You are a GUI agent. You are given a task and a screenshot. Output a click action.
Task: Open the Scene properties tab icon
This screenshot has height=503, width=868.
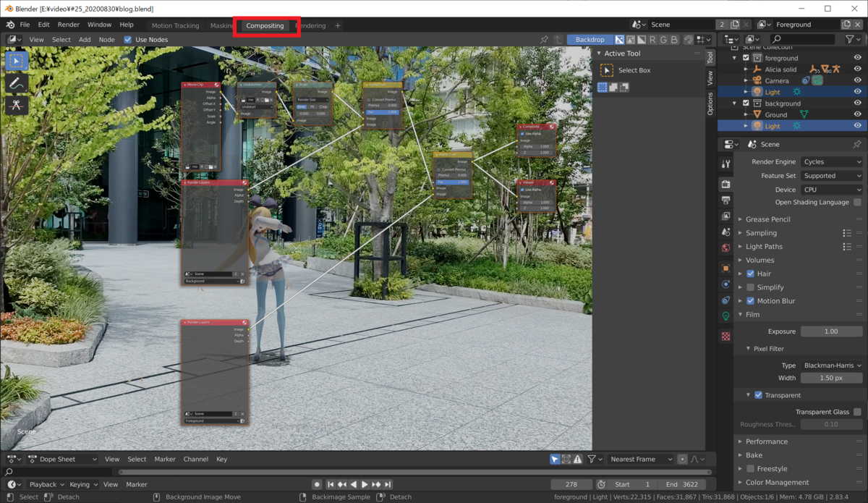(726, 232)
